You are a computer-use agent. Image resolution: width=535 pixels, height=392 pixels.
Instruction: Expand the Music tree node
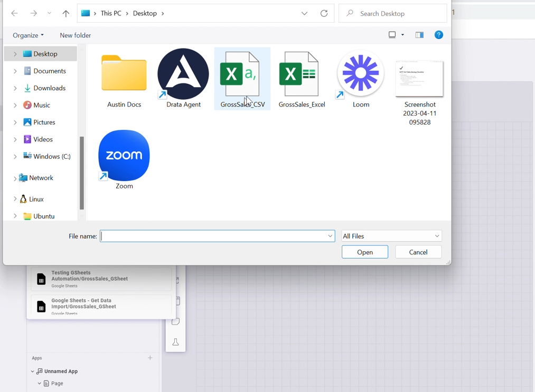(x=15, y=105)
